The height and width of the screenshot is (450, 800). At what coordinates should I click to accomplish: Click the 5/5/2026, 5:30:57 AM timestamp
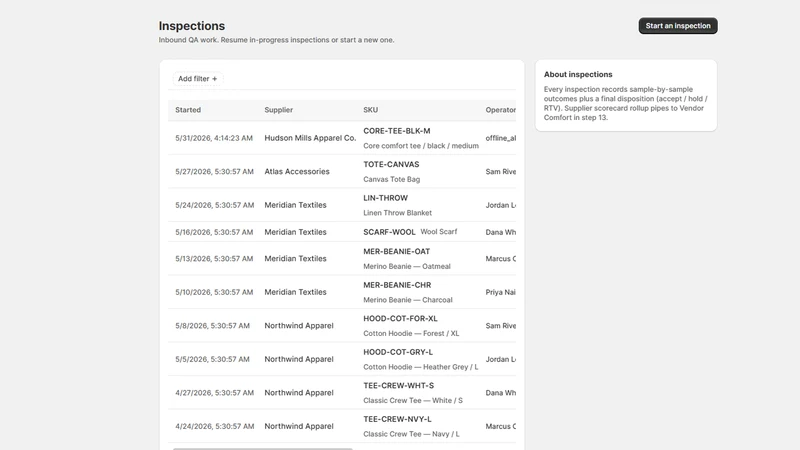tap(212, 359)
